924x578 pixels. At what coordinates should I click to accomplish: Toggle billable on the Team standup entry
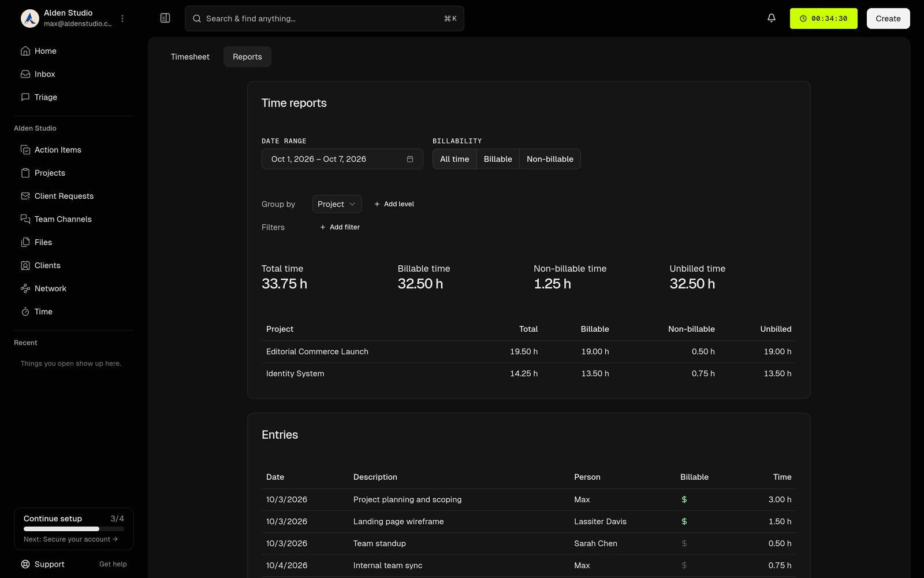[684, 543]
